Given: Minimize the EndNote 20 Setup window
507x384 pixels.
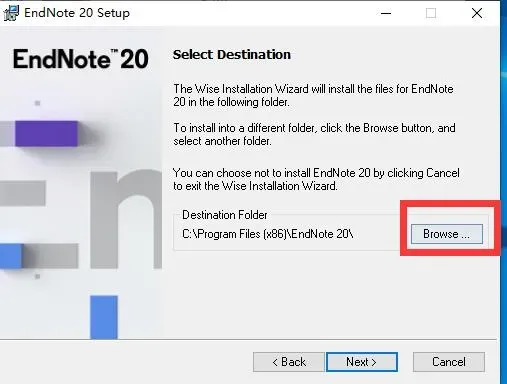Looking at the screenshot, I should tap(386, 13).
